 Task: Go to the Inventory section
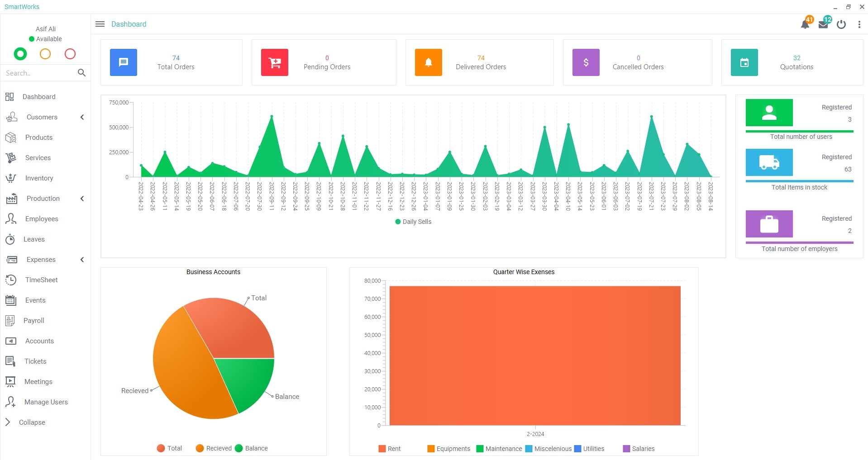pos(39,178)
